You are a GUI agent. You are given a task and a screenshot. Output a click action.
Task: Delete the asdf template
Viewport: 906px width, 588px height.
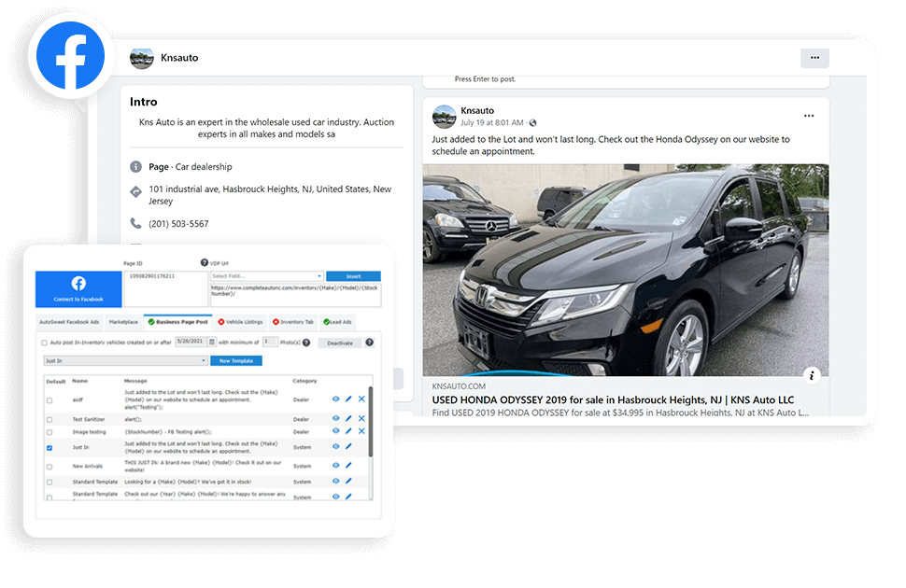point(361,399)
